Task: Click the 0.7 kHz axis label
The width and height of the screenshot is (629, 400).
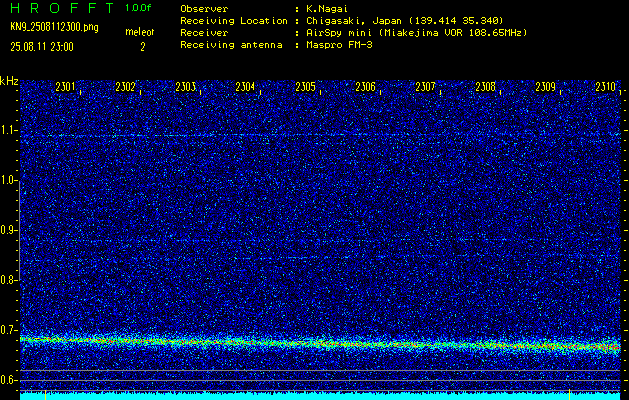Action: [x=9, y=330]
